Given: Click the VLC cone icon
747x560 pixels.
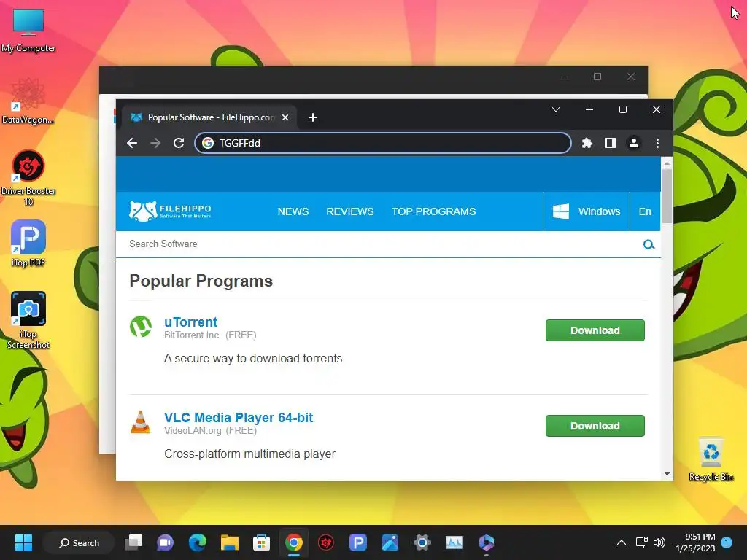Looking at the screenshot, I should 141,422.
